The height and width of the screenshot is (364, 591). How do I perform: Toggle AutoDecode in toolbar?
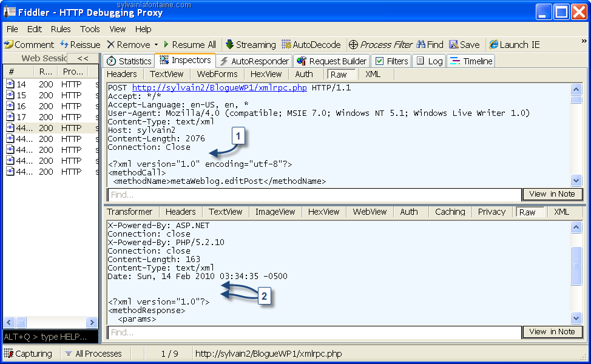click(x=311, y=44)
